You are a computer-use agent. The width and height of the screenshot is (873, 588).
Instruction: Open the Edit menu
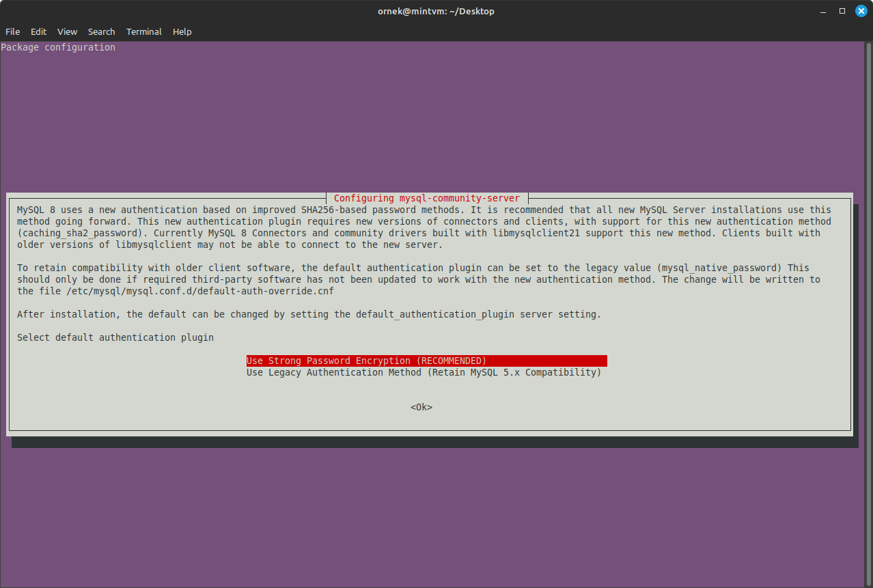(38, 31)
